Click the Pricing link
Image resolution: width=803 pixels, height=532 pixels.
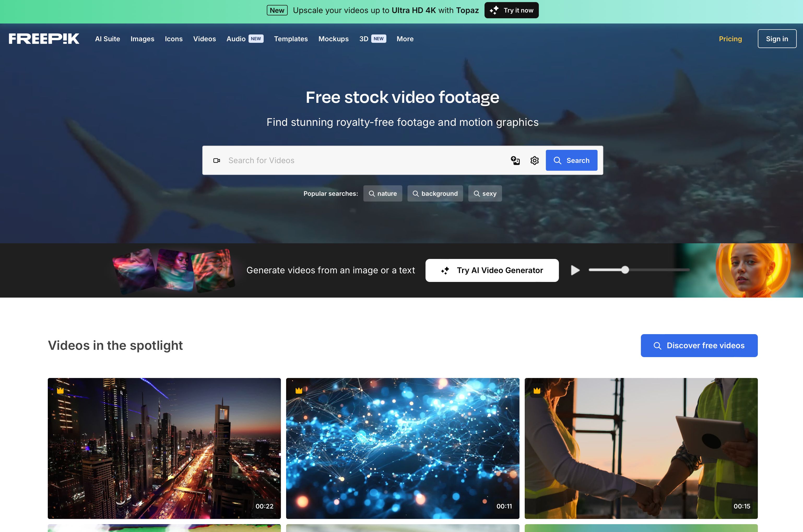730,39
